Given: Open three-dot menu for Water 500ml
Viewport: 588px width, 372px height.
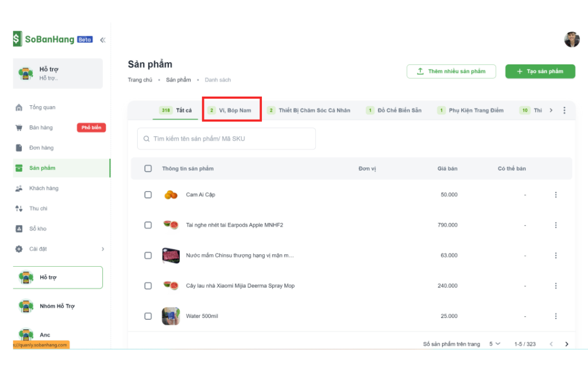Looking at the screenshot, I should (555, 316).
